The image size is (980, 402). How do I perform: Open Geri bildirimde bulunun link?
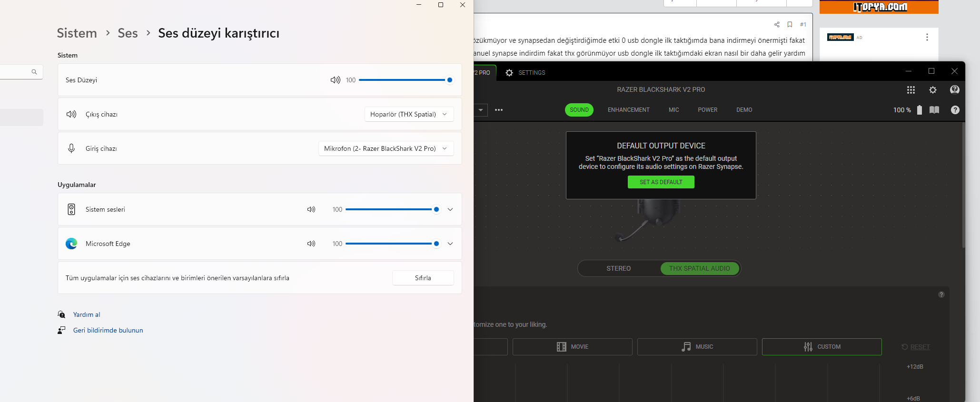(x=108, y=330)
